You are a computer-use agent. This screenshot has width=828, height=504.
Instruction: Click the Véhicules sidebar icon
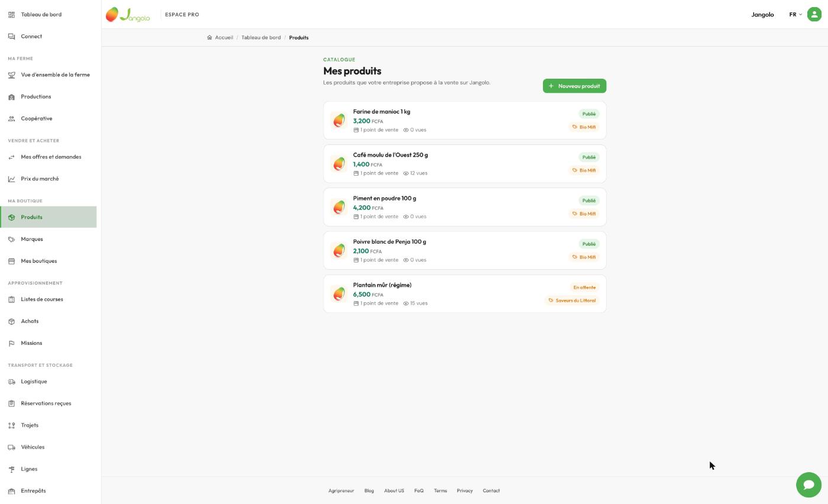(11, 448)
